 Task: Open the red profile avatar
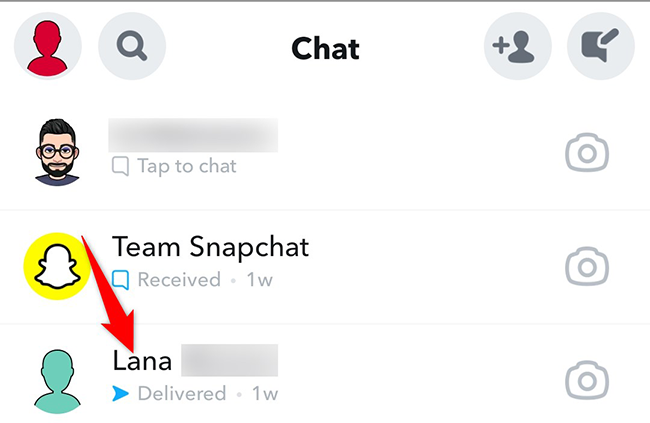point(48,46)
